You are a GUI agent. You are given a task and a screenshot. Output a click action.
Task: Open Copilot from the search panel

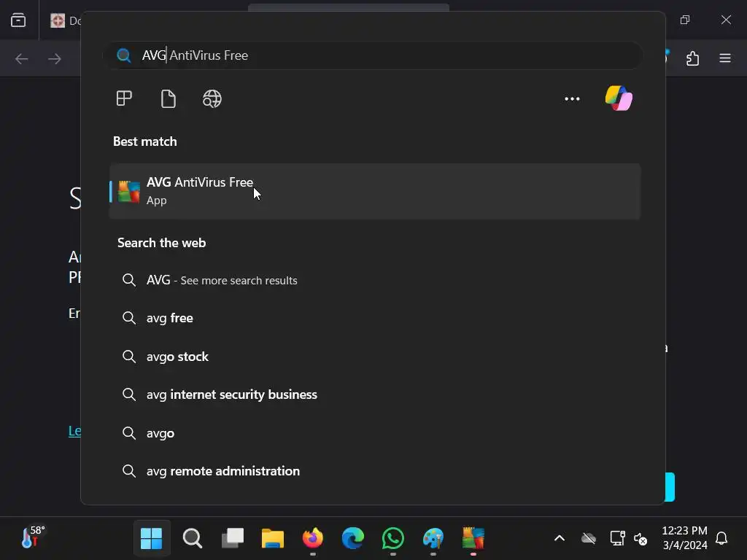coord(619,98)
